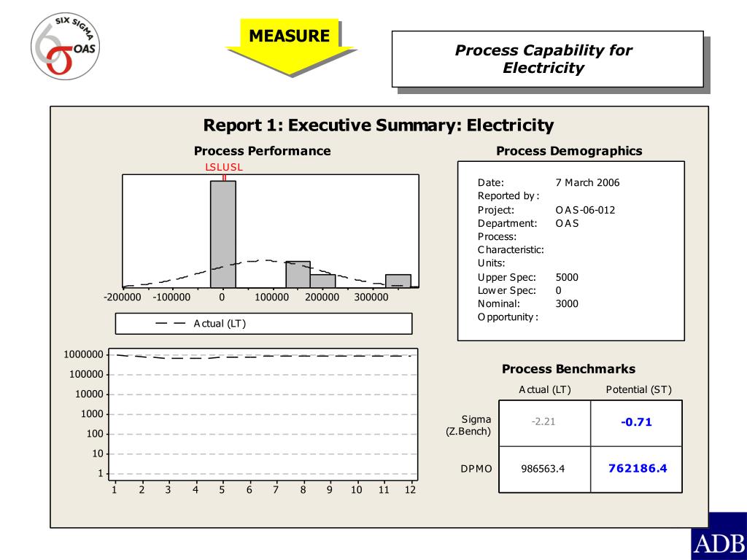The width and height of the screenshot is (747, 560).
Task: Click the 1000000 y-axis label
Action: coord(83,354)
